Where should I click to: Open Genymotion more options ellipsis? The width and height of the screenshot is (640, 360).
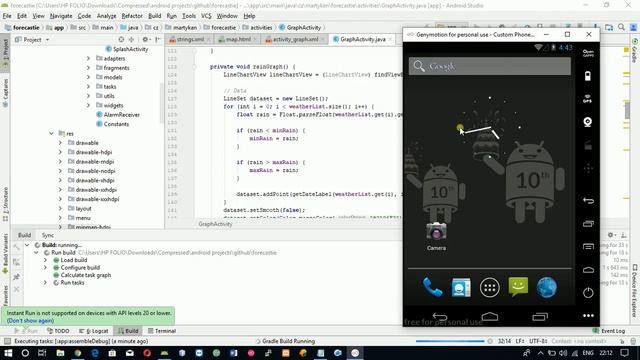(588, 316)
